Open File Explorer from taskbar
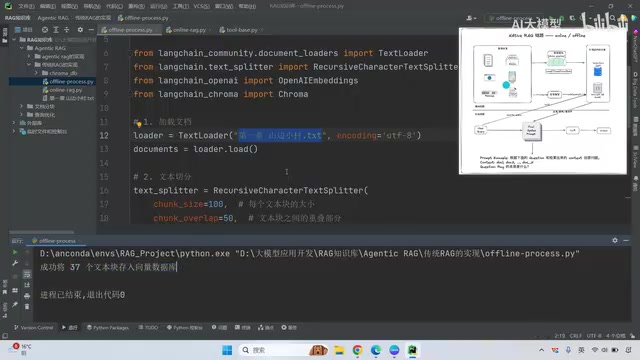 pos(339,350)
